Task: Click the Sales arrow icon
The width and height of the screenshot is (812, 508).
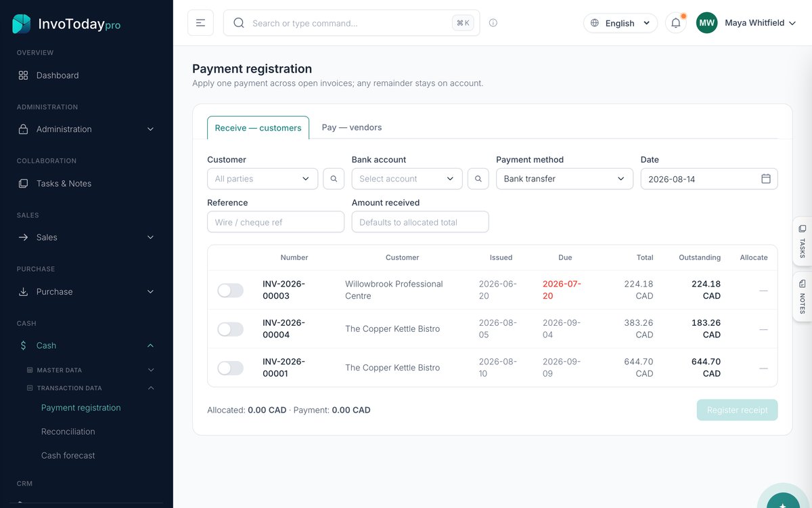Action: [23, 237]
